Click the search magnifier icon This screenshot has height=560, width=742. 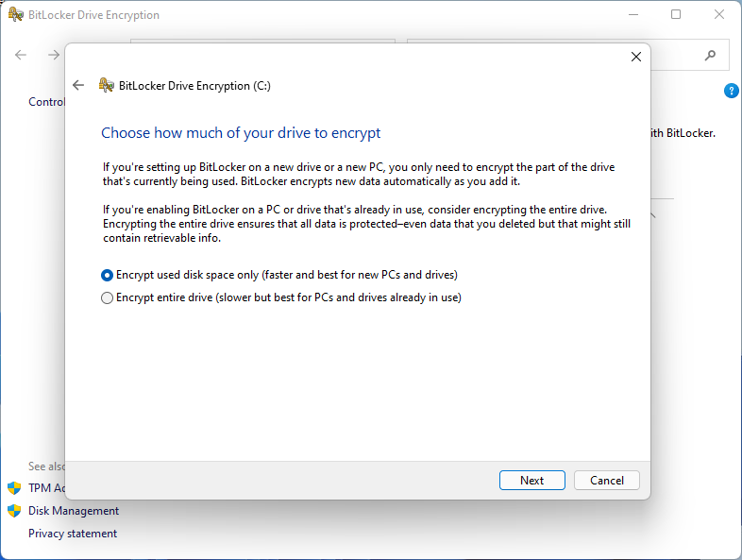711,56
